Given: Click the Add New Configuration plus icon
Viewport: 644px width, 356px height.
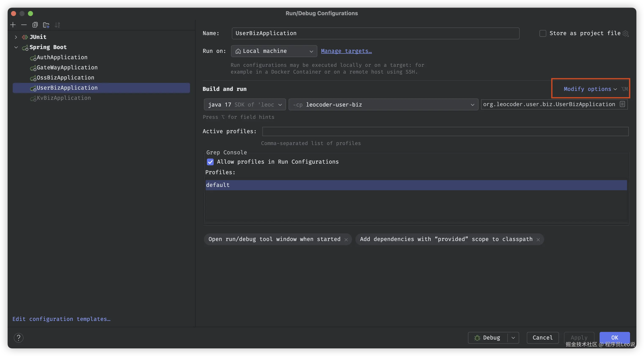Looking at the screenshot, I should pyautogui.click(x=13, y=25).
